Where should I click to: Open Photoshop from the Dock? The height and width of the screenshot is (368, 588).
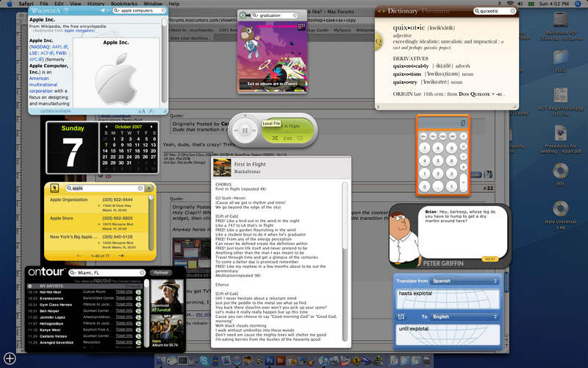point(269,361)
